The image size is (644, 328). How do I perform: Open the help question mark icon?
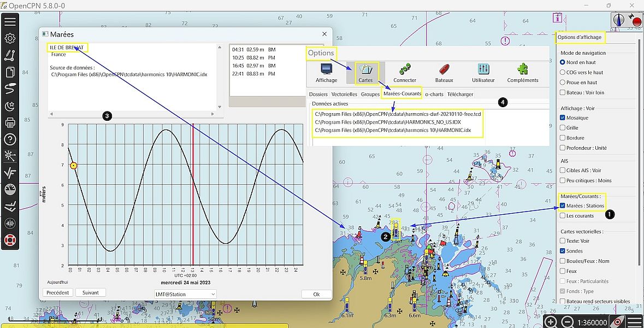[x=10, y=139]
